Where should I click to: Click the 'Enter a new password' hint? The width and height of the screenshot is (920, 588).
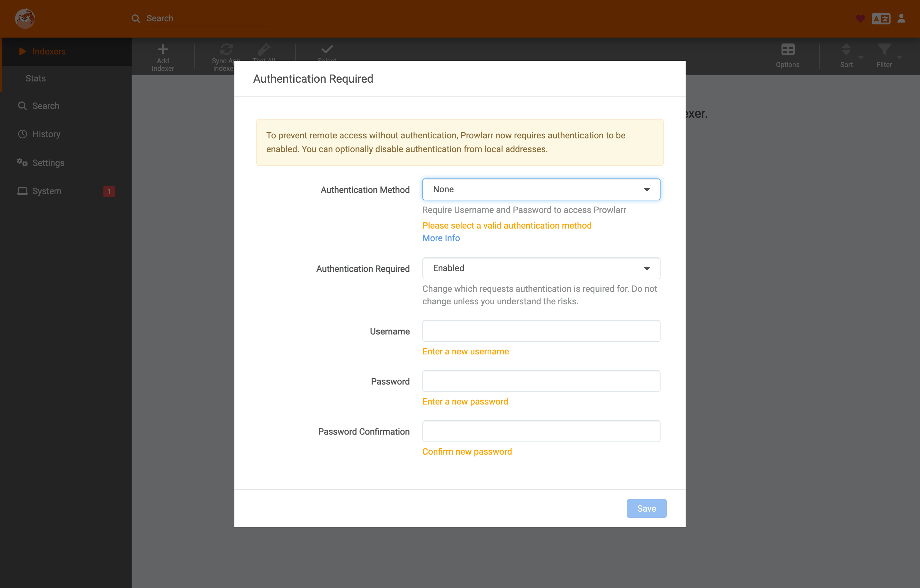(x=465, y=401)
